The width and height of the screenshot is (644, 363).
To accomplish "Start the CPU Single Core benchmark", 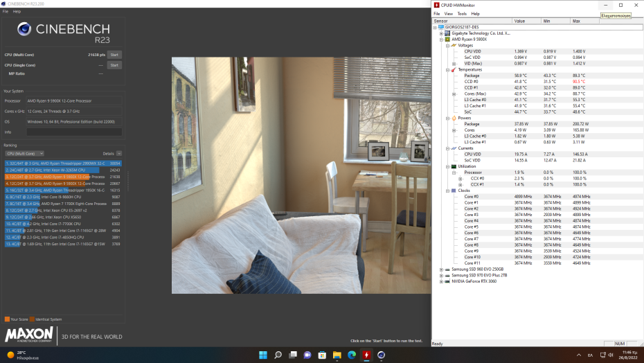I will coord(114,65).
